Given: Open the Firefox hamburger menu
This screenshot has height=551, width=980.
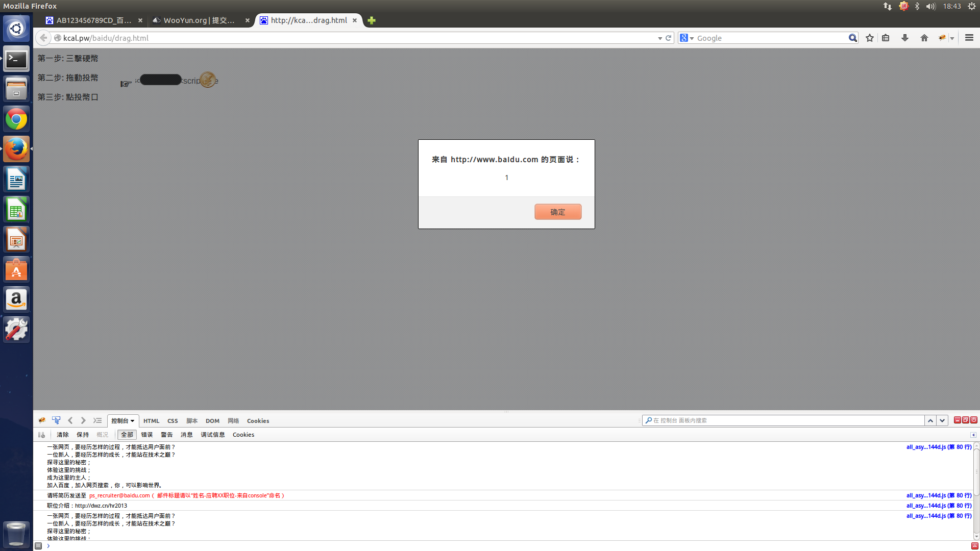Looking at the screenshot, I should click(969, 38).
